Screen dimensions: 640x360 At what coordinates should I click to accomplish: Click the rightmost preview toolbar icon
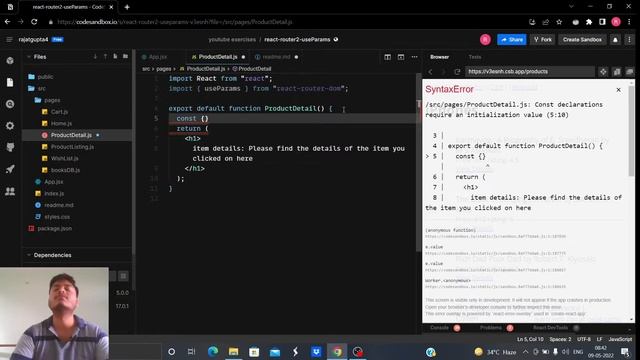pyautogui.click(x=630, y=72)
